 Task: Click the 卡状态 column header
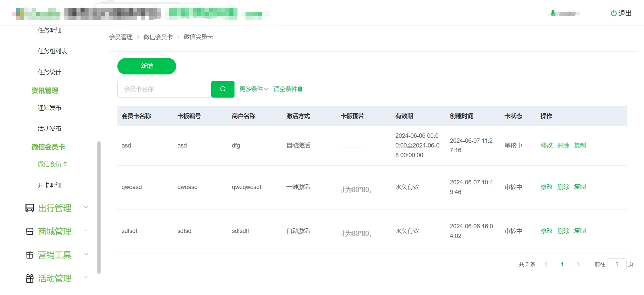pos(513,116)
